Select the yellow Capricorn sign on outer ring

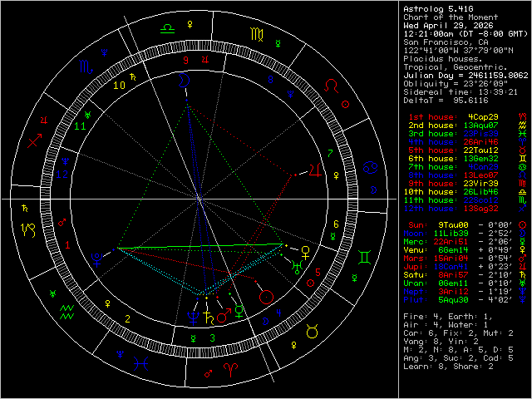pos(28,230)
